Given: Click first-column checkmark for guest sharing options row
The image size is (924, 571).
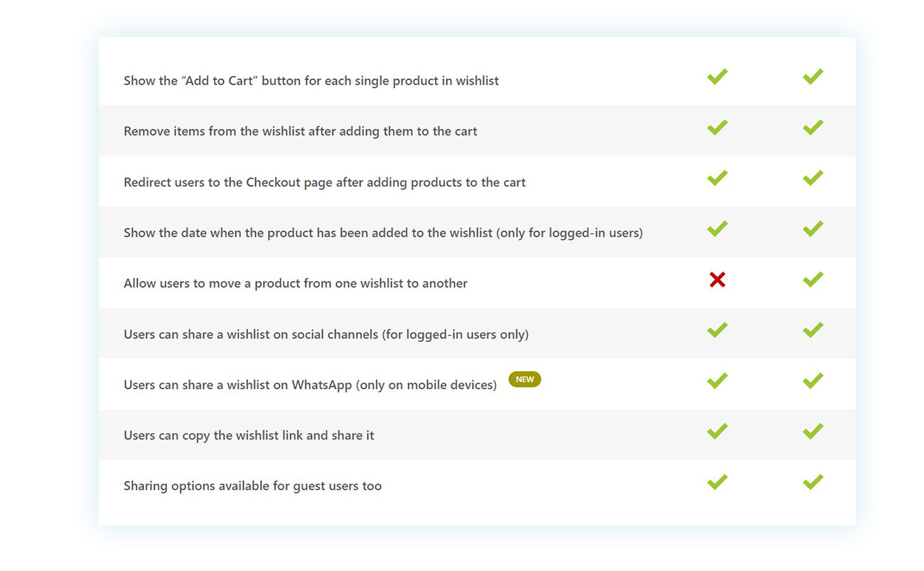Looking at the screenshot, I should pos(717,482).
